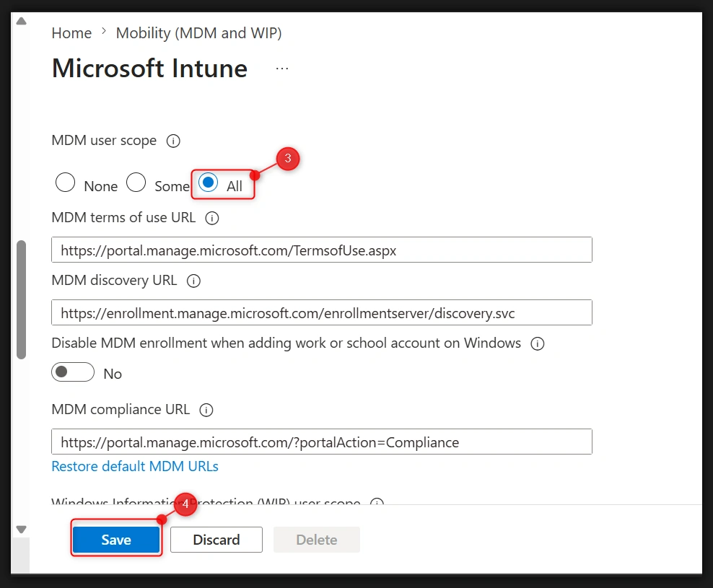Open the ellipsis menu next to Microsoft Intune
Image resolution: width=713 pixels, height=588 pixels.
click(282, 69)
